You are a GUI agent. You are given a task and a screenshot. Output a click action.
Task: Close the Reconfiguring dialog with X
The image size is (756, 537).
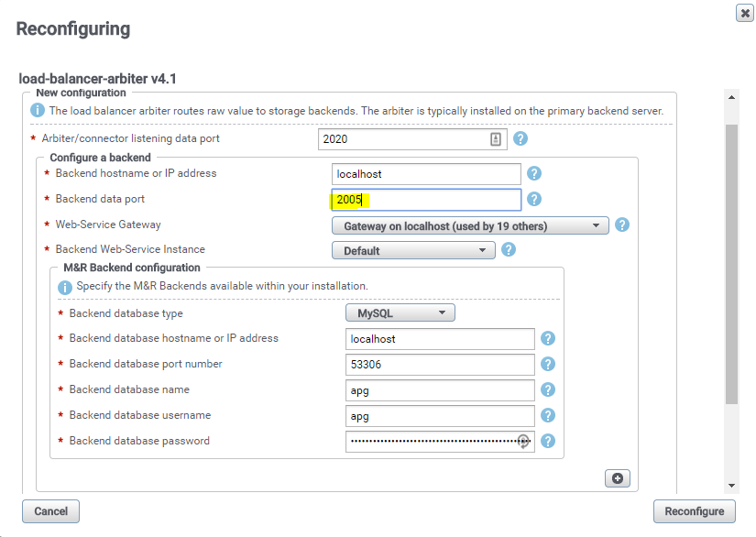(x=745, y=13)
